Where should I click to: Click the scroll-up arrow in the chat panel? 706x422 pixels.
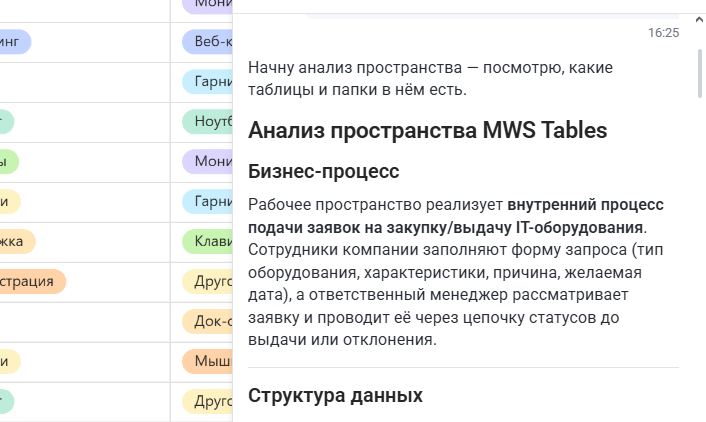[x=699, y=19]
